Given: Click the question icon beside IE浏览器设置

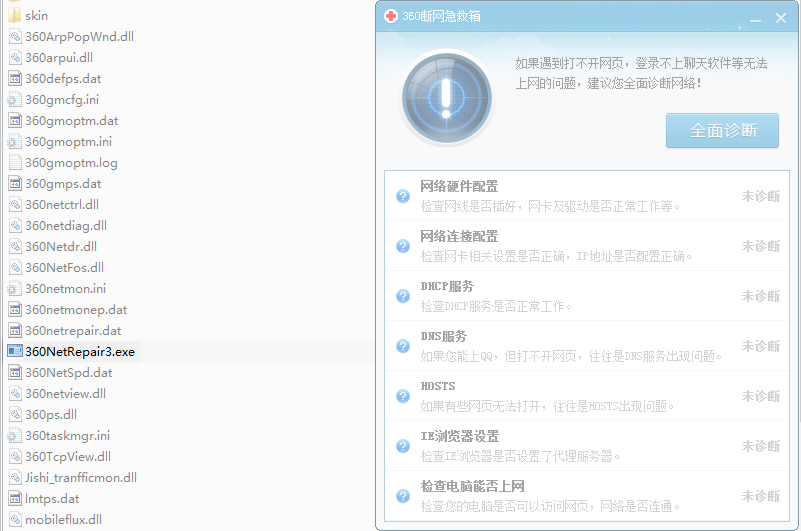Looking at the screenshot, I should (403, 446).
